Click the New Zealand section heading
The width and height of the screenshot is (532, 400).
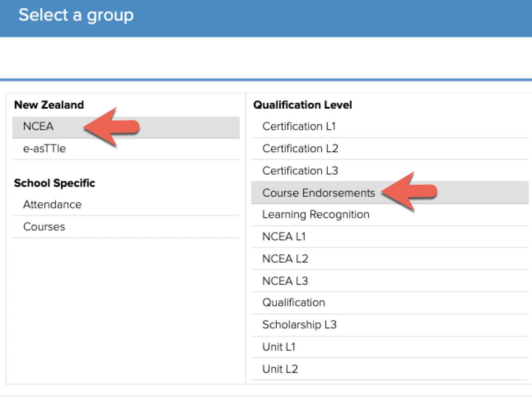tap(49, 105)
